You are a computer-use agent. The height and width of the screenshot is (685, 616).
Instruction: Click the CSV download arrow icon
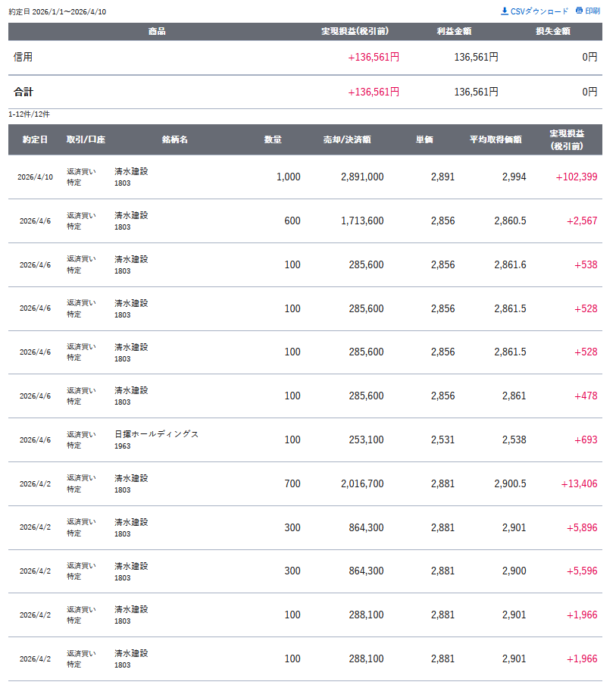[505, 11]
